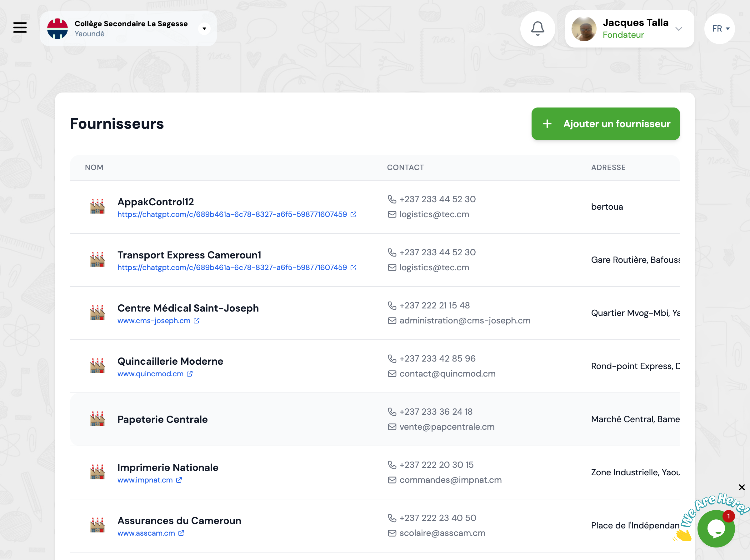Click Jacques Talla's profile picture
The height and width of the screenshot is (560, 750).
(583, 29)
